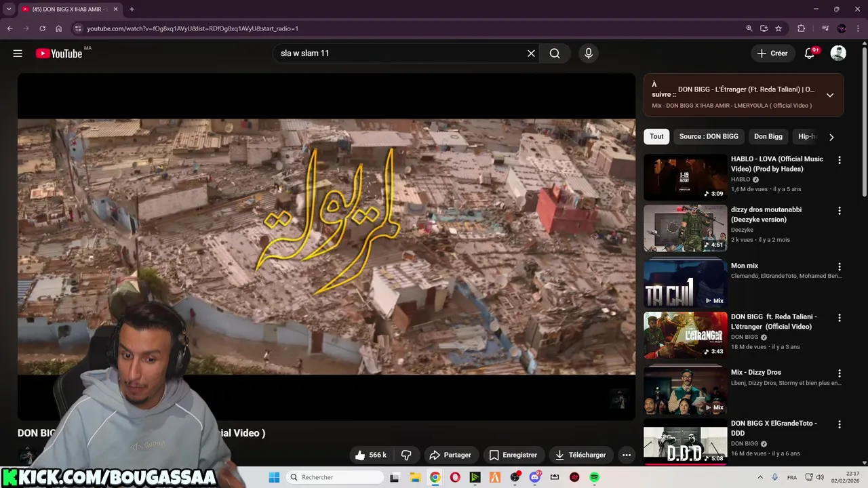The width and height of the screenshot is (868, 488).
Task: Open site information icon in address bar
Action: (78, 28)
